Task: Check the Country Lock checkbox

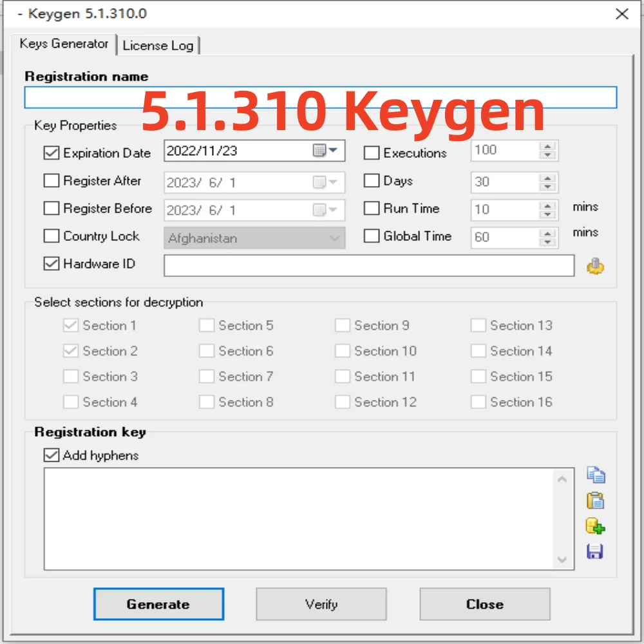Action: (x=51, y=236)
